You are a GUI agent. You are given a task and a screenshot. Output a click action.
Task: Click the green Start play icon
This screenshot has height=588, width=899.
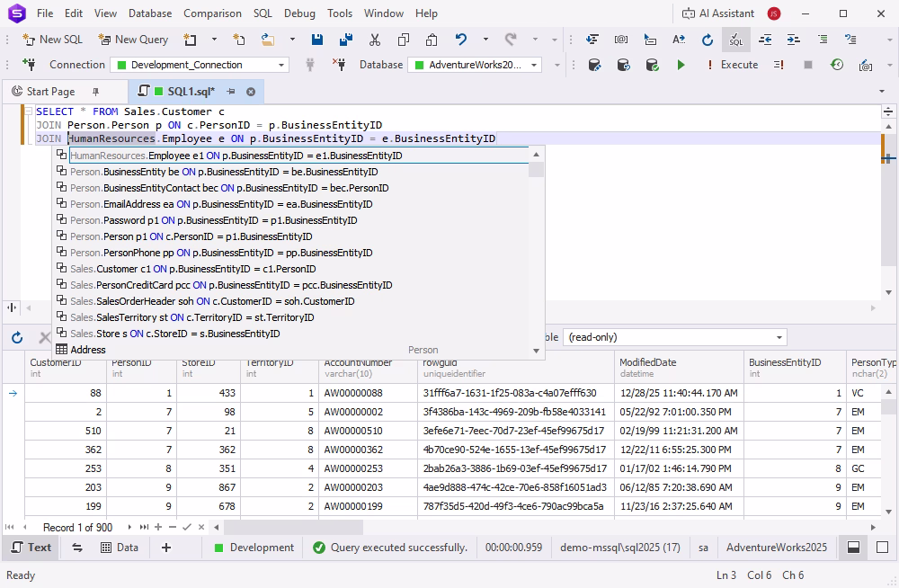tap(681, 65)
